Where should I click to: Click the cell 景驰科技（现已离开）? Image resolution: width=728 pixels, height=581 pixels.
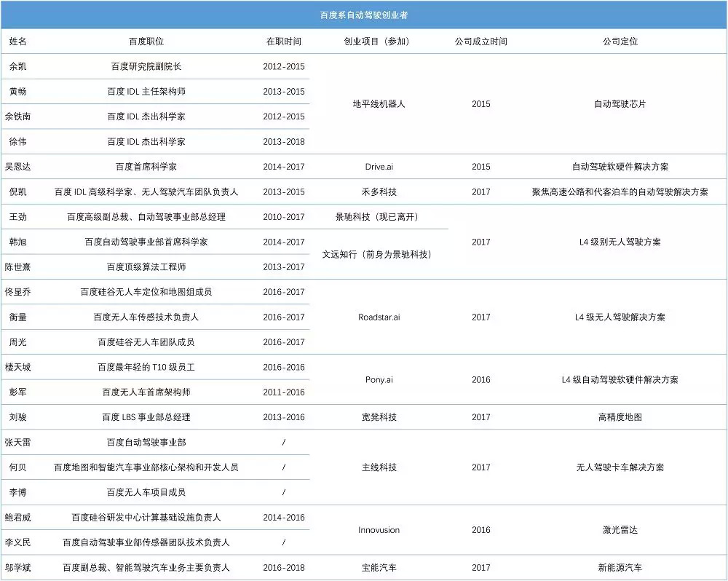pyautogui.click(x=376, y=217)
